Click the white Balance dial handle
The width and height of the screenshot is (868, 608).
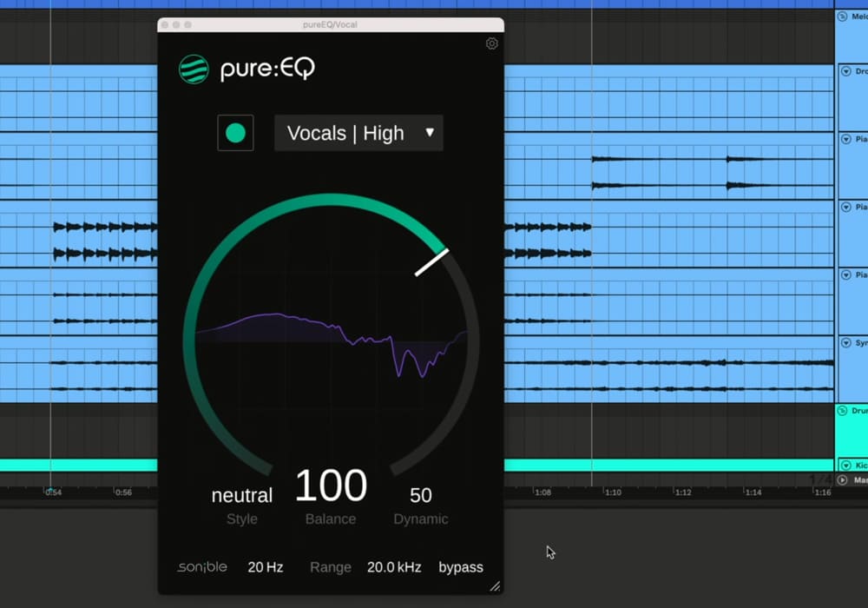point(431,262)
